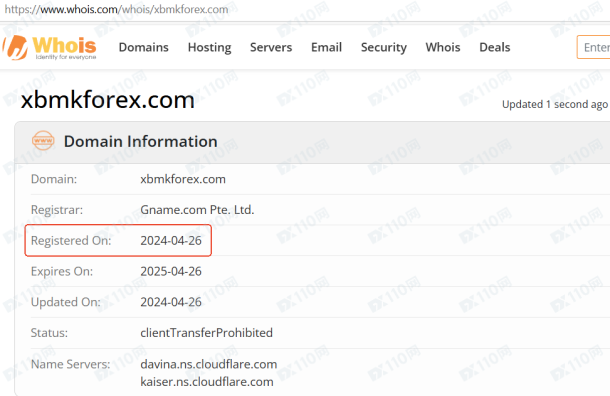Click the whois.com URL in address bar
The image size is (610, 396).
tap(116, 9)
